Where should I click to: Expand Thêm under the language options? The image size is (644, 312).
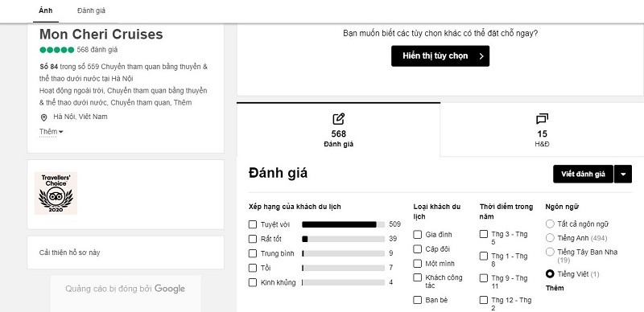[x=555, y=288]
